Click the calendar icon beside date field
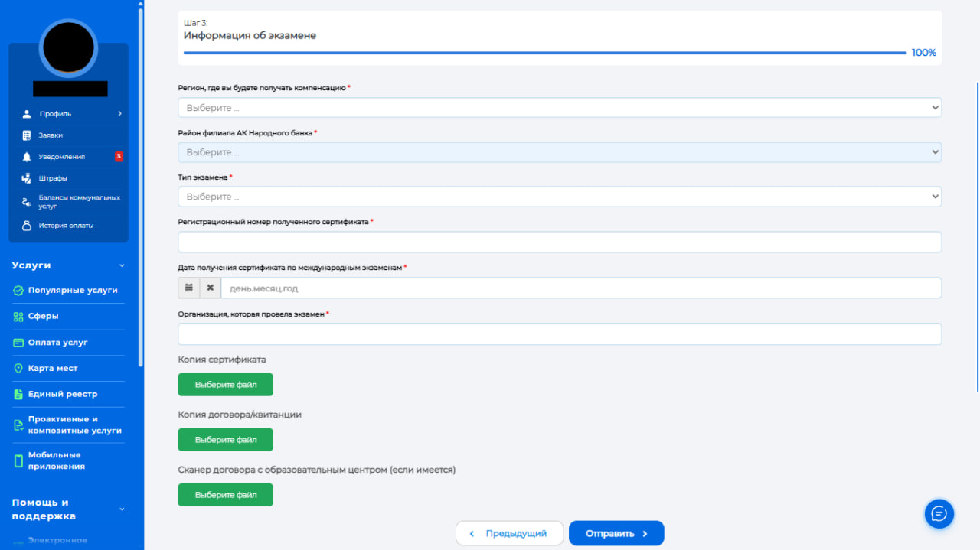This screenshot has width=980, height=550. click(x=189, y=288)
